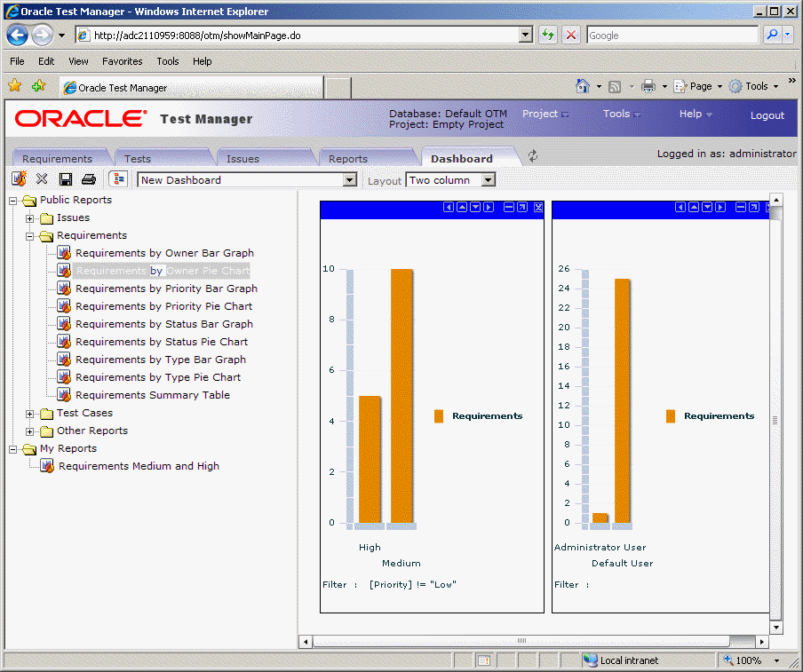Screen dimensions: 803x672
Task: Close the High/Medium chart panel
Action: pyautogui.click(x=538, y=207)
